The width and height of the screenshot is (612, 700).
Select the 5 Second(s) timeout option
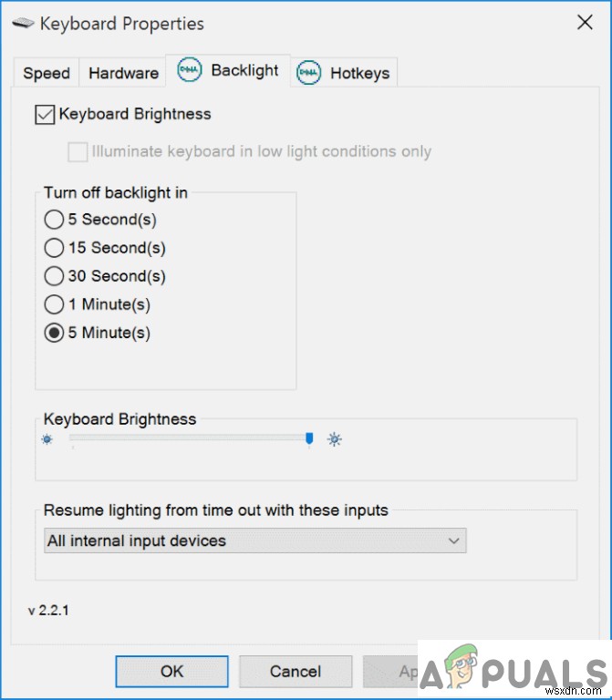coord(54,220)
